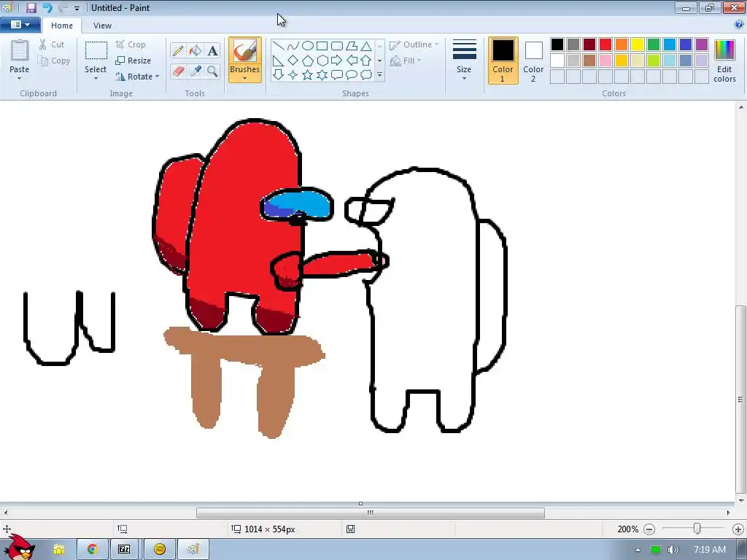Choose the Line shape

point(279,46)
